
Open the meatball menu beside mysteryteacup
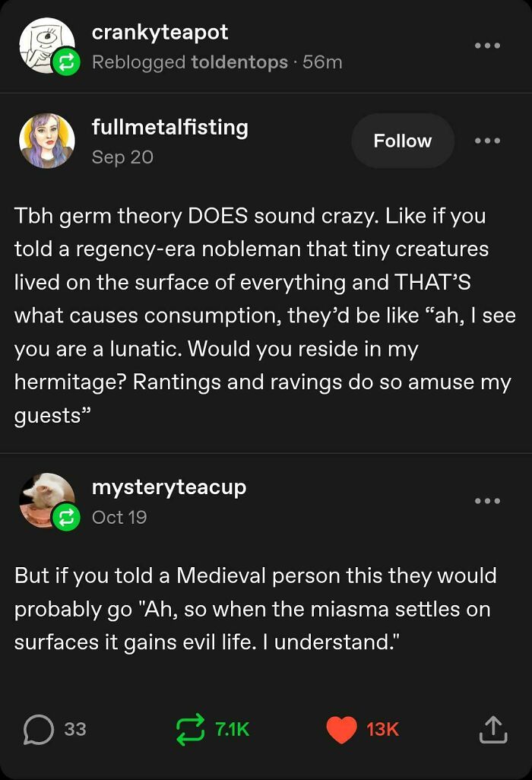coord(486,499)
